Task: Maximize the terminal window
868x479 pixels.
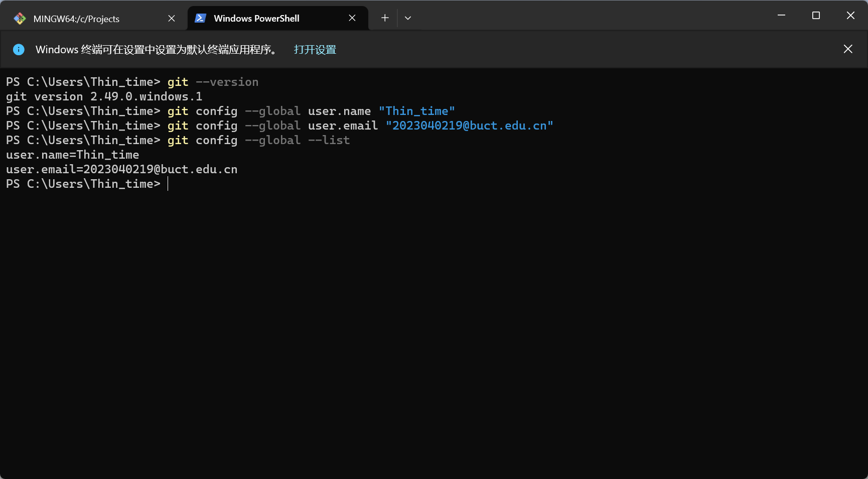Action: coord(816,16)
